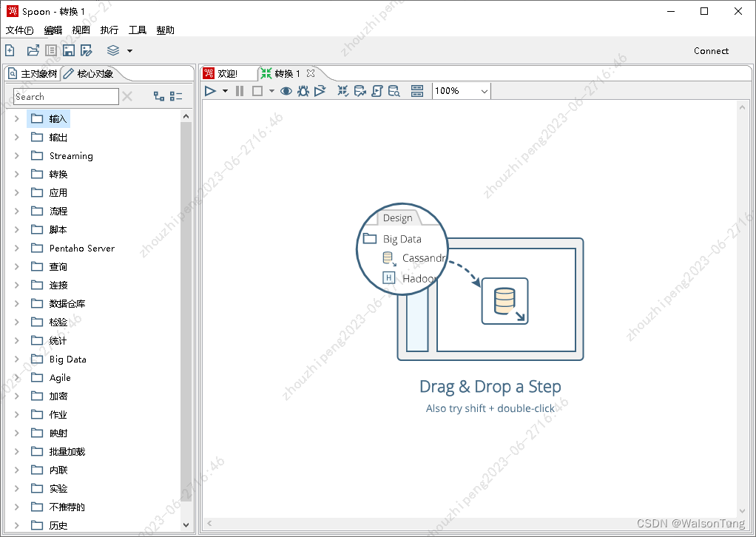Screen dimensions: 756x537
Task: Open the stop options dropdown arrow
Action: (271, 91)
